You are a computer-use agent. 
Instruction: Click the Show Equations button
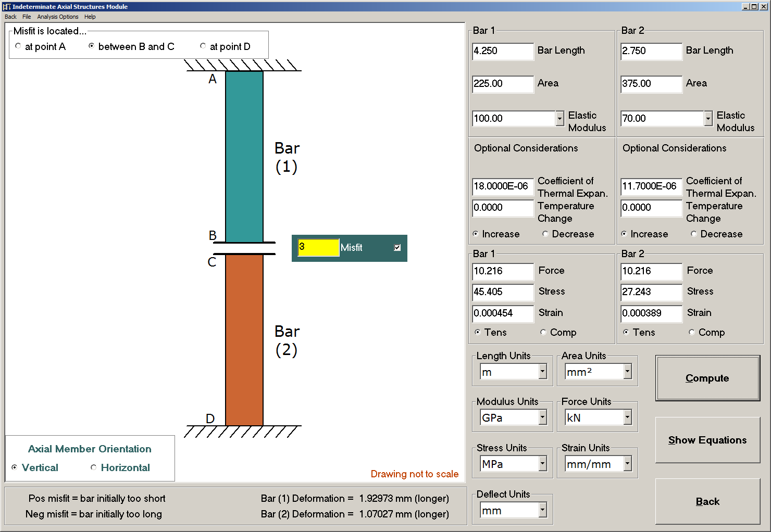[x=707, y=440]
